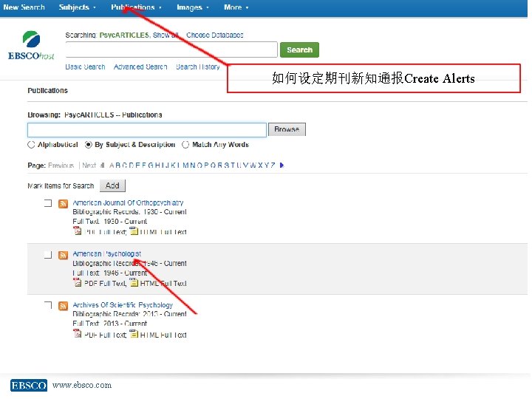This screenshot has height=399, width=532.
Task: Jump to letter Z in page index
Action: 273,166
